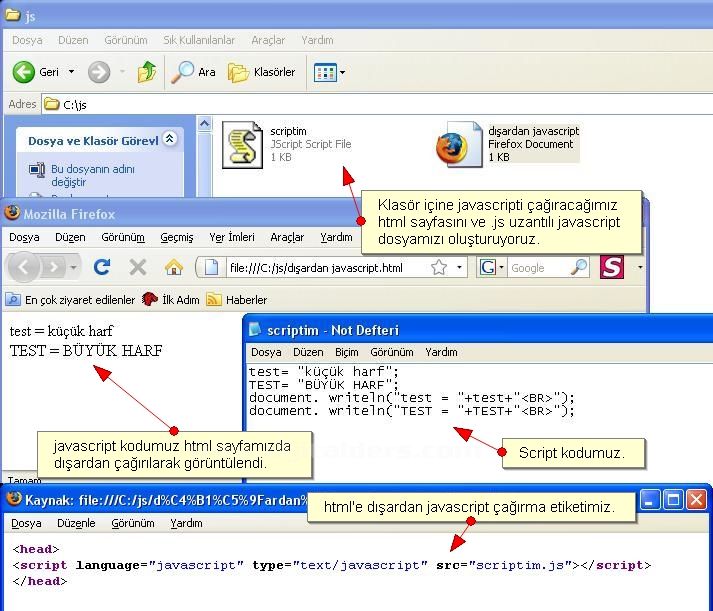Click the page icon in Firefox address bar
The width and height of the screenshot is (713, 611).
tap(211, 267)
